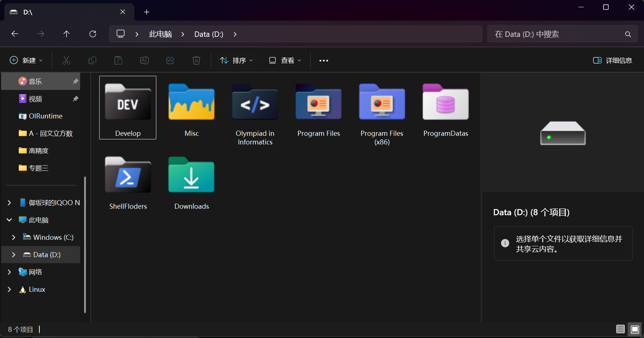Select the Program Files folder
Screen dimensions: 644x338
[319, 108]
